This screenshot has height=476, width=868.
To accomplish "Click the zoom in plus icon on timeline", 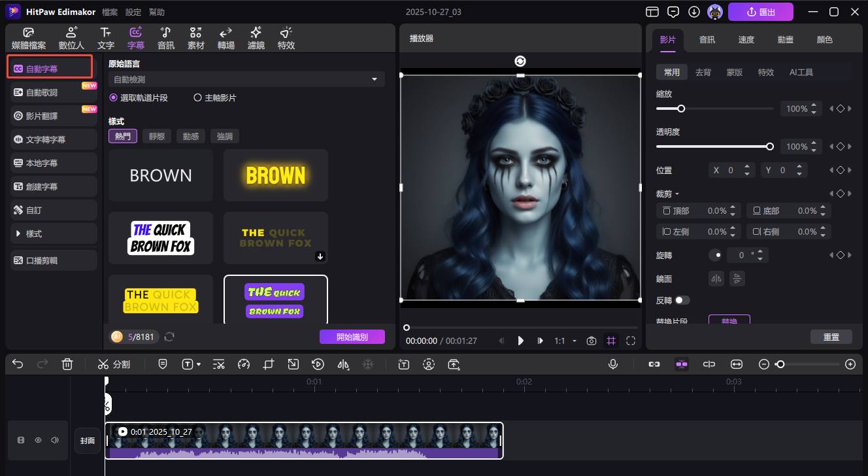I will (x=850, y=364).
